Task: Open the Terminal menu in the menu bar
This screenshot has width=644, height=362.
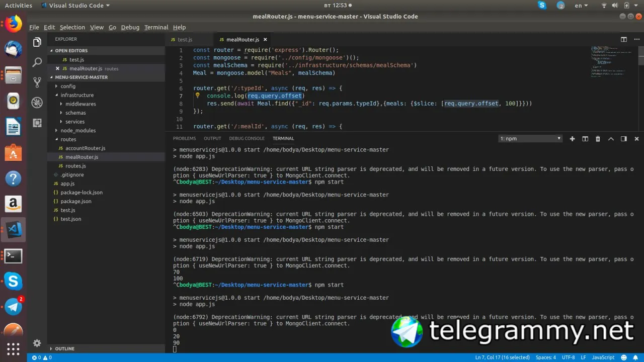Action: tap(156, 27)
